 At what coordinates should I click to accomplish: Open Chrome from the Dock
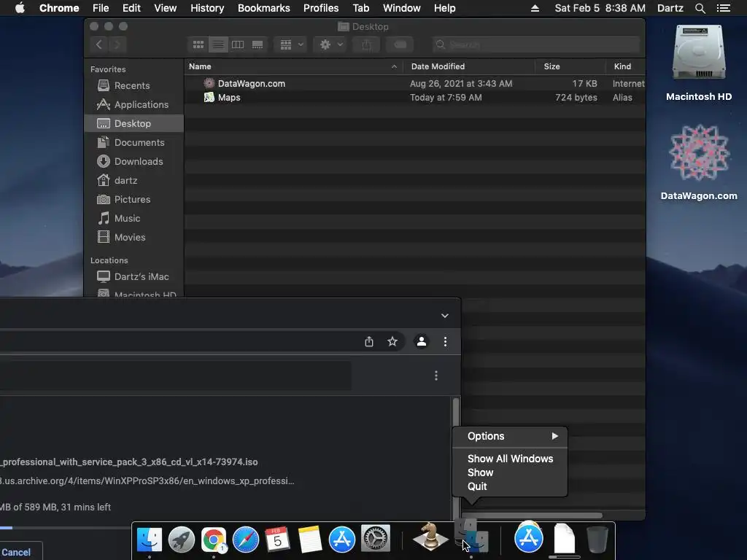coord(214,540)
